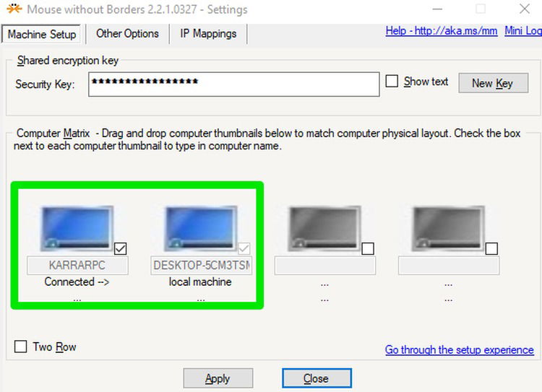Open the IP Mappings tab
The height and width of the screenshot is (392, 542).
click(x=208, y=33)
